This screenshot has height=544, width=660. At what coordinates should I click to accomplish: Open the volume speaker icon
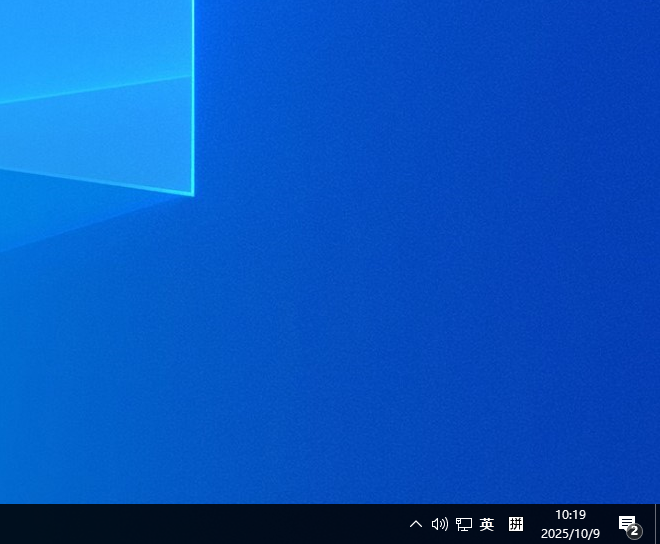coord(439,524)
